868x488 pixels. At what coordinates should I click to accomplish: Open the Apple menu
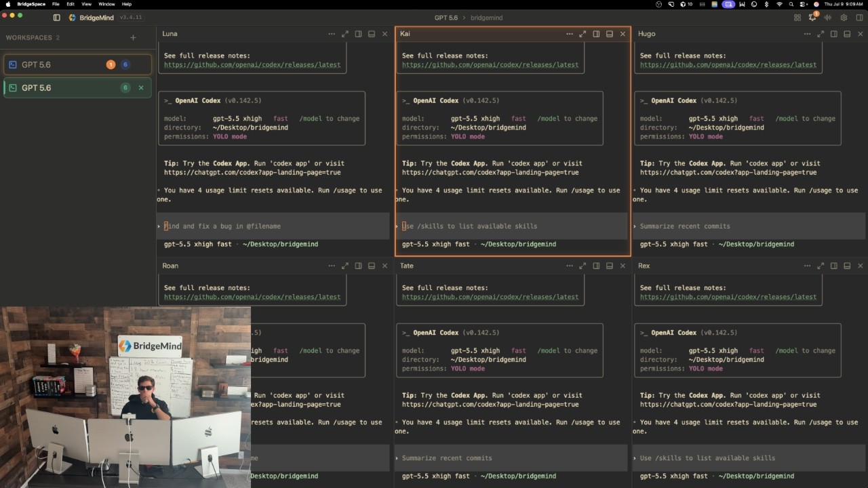pos(7,4)
